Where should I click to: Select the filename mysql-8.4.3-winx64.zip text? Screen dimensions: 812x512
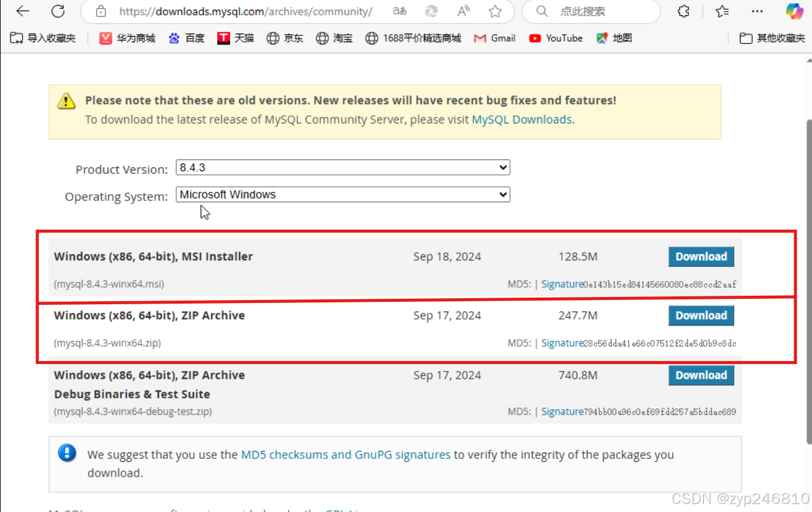click(x=108, y=343)
